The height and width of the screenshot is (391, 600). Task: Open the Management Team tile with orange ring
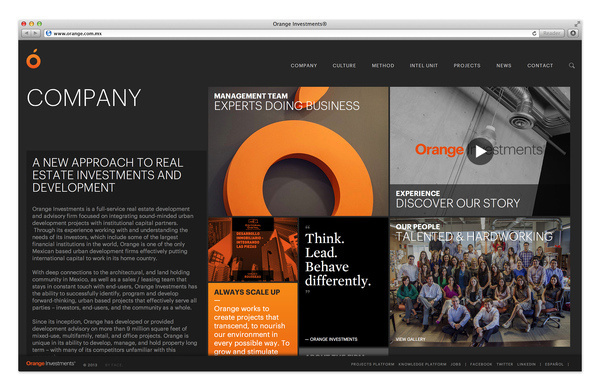tap(298, 152)
